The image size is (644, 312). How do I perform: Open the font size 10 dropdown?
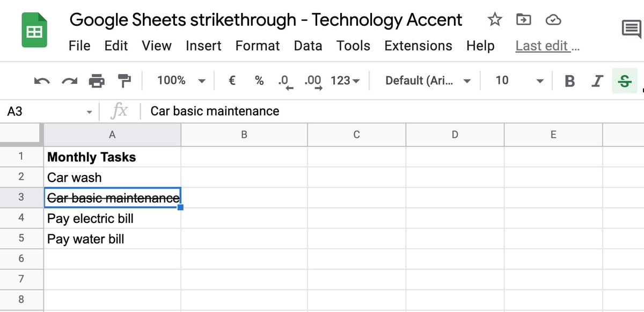click(x=519, y=81)
